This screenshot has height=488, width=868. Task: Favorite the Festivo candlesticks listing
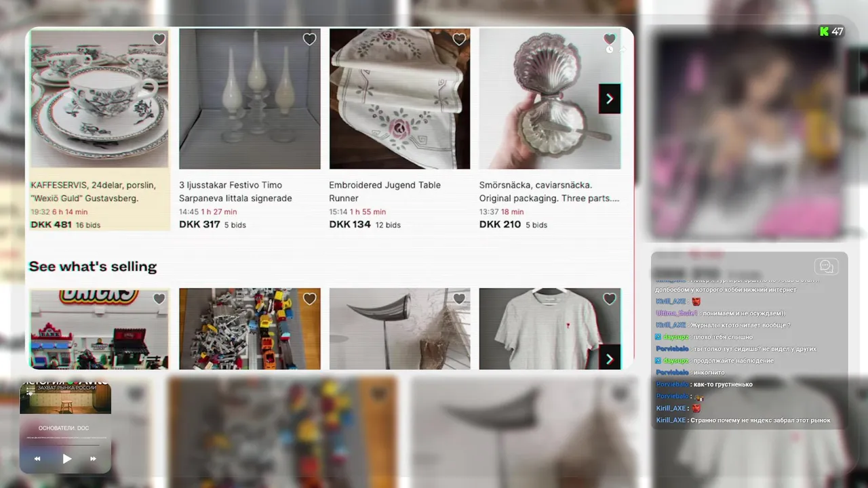click(x=309, y=39)
